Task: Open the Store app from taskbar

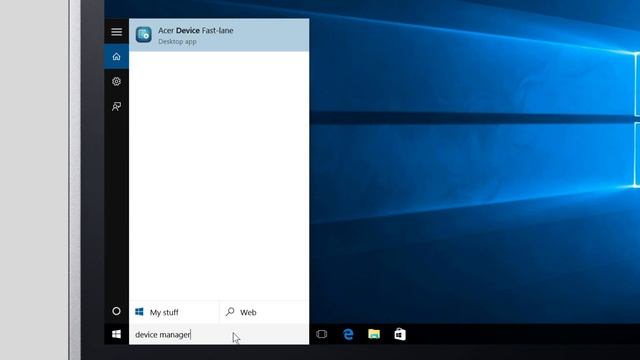Action: pos(400,334)
